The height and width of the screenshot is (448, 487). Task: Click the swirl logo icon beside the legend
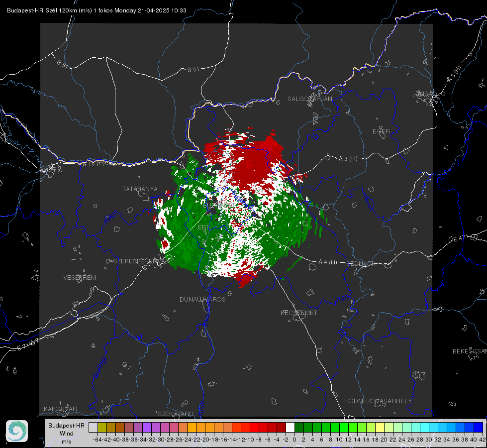[x=17, y=431]
